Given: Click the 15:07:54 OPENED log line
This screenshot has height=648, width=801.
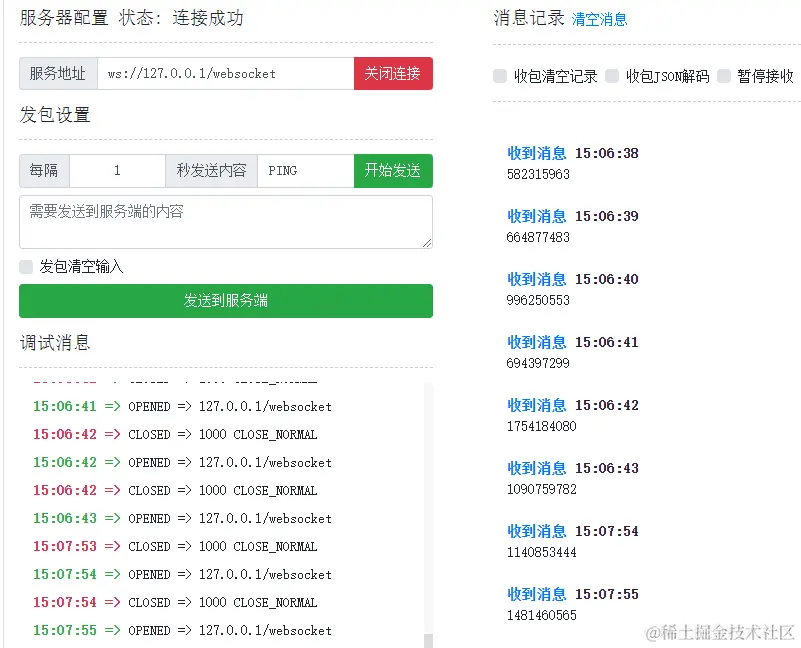Looking at the screenshot, I should click(182, 574).
